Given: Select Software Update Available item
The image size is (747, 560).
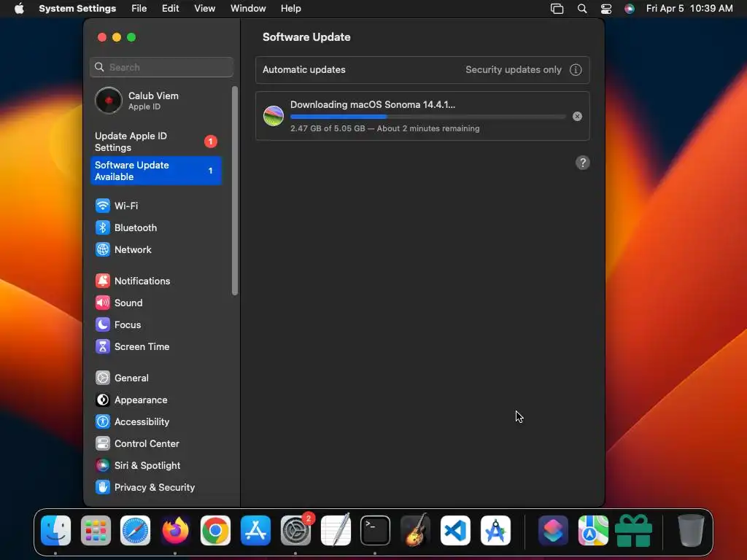Looking at the screenshot, I should click(156, 171).
